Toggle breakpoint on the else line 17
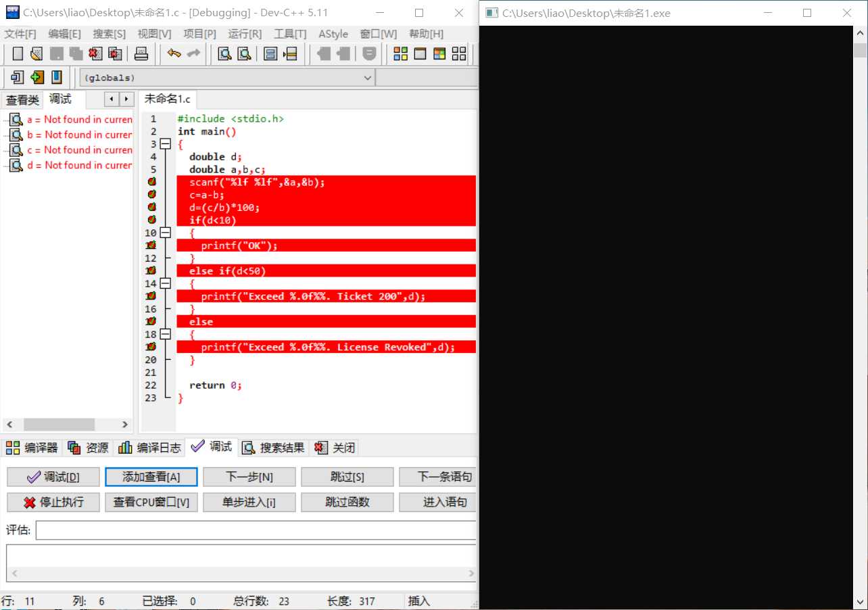 pyautogui.click(x=151, y=321)
